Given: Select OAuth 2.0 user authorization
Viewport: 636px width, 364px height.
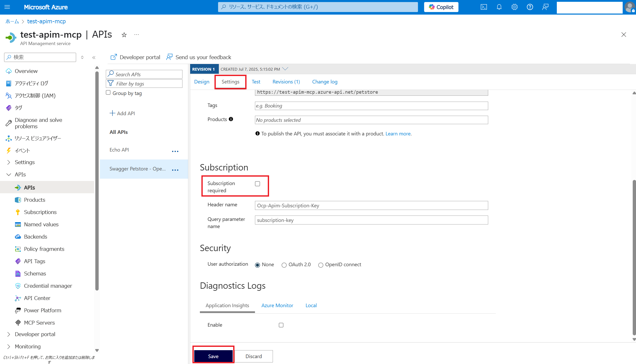Looking at the screenshot, I should pyautogui.click(x=284, y=265).
